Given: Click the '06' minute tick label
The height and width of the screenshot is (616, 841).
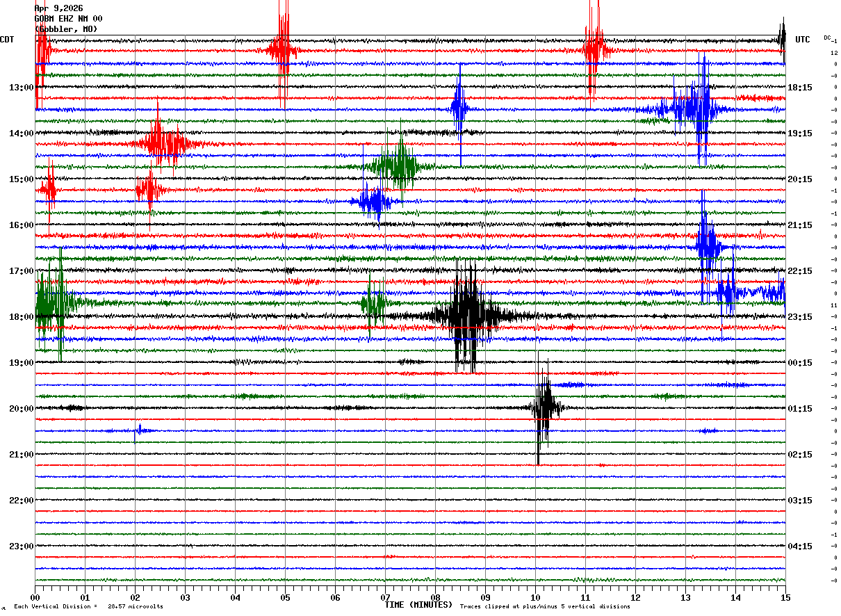Looking at the screenshot, I should coord(335,597).
